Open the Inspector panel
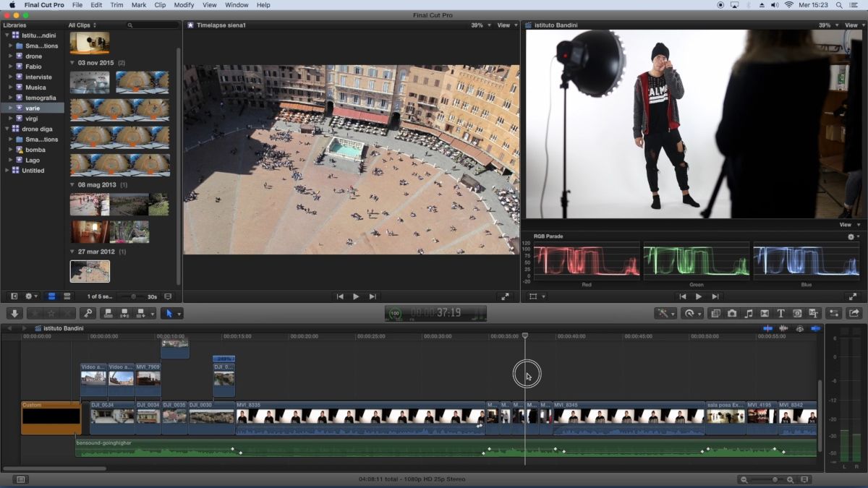 pyautogui.click(x=834, y=314)
